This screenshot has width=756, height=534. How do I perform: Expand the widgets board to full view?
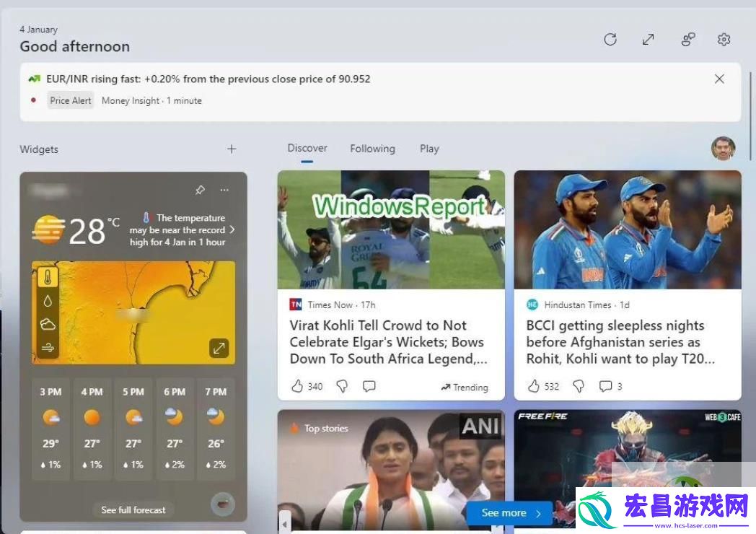[x=648, y=39]
